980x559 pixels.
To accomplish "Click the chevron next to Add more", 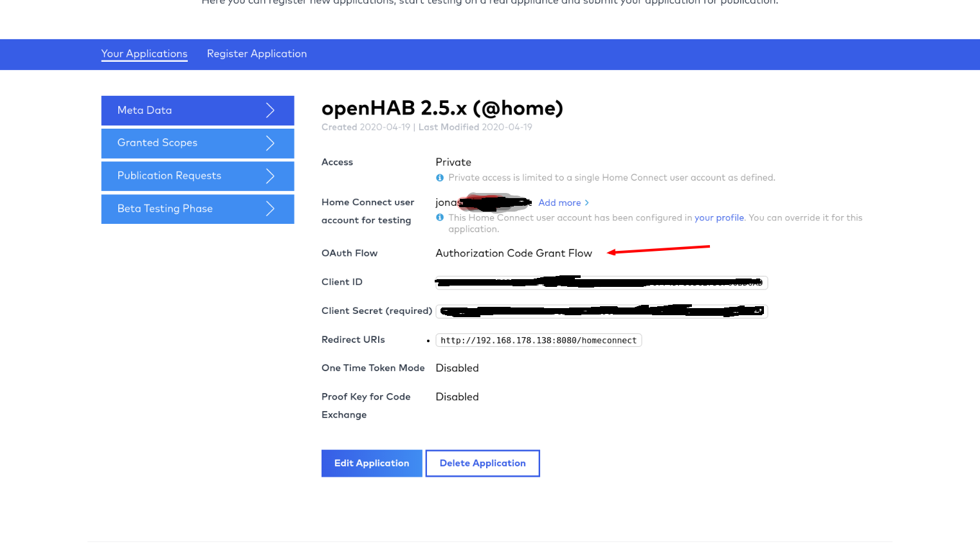I will (x=586, y=203).
